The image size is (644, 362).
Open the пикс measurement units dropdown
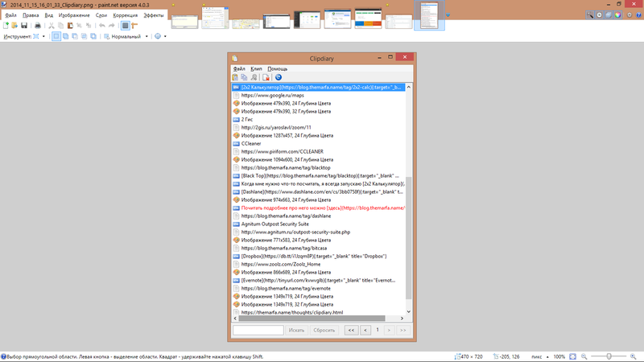click(x=540, y=356)
